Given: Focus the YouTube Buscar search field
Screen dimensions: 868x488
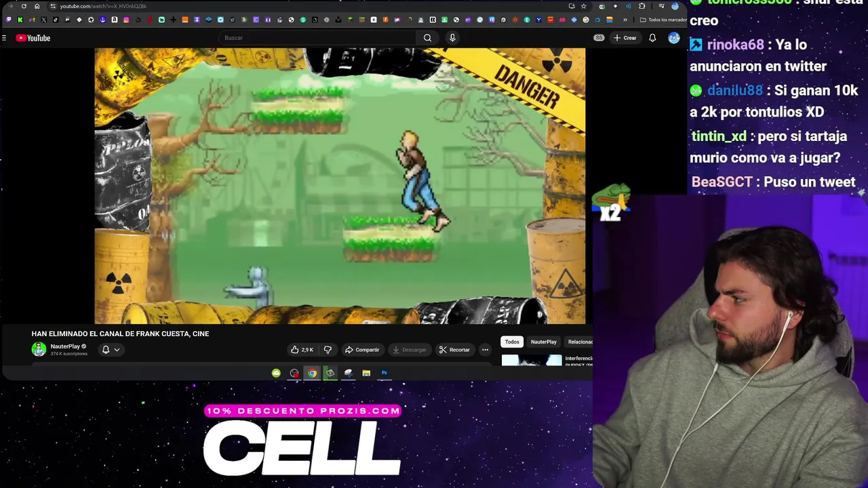Looking at the screenshot, I should tap(319, 38).
